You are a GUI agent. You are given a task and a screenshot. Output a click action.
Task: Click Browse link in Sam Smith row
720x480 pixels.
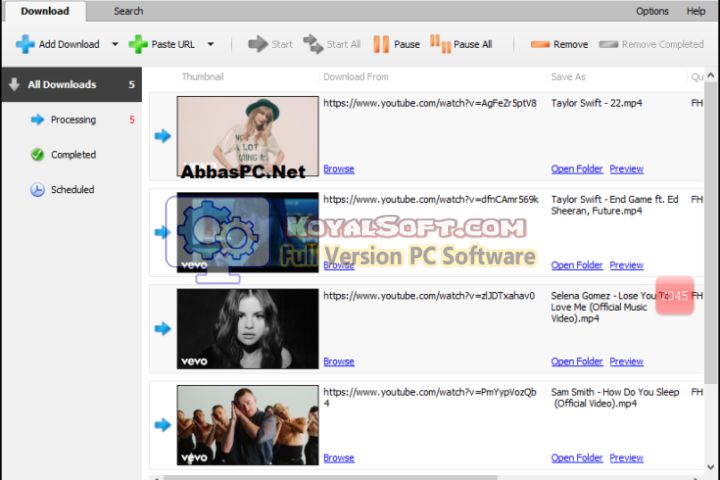[x=339, y=458]
